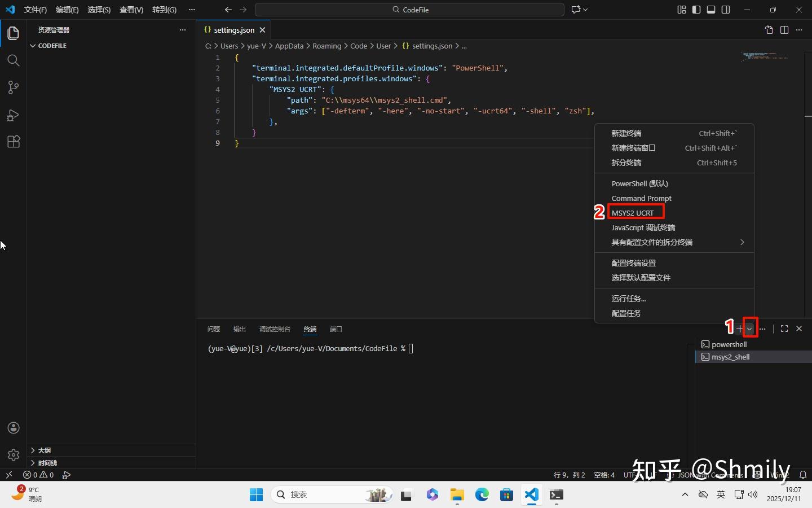
Task: Click 配置终端设置 menu entry
Action: [674, 263]
